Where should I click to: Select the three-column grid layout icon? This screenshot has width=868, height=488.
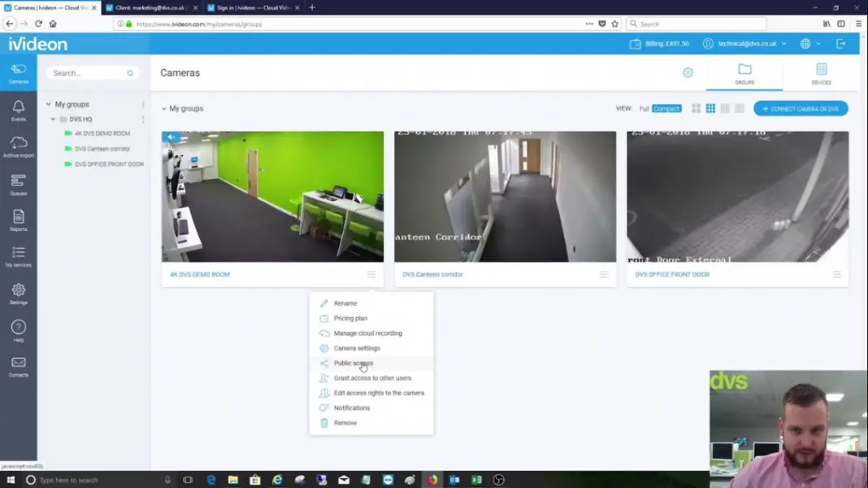[x=710, y=108]
